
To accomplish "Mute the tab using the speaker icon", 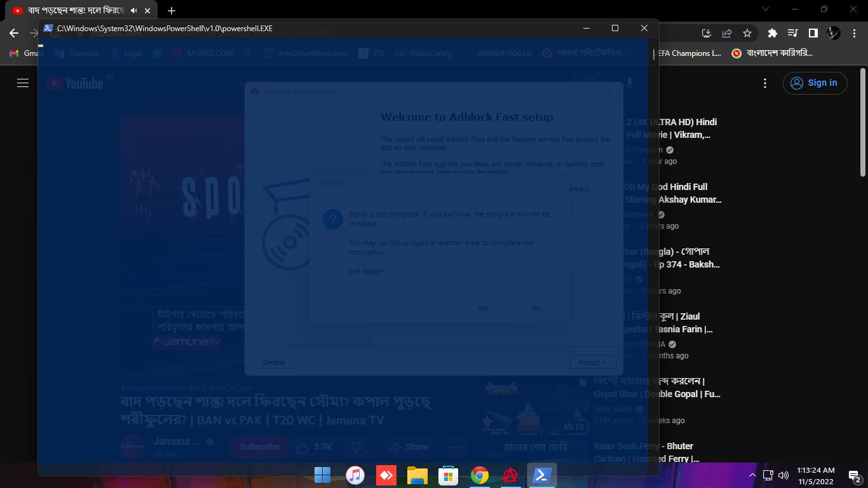I will [133, 11].
